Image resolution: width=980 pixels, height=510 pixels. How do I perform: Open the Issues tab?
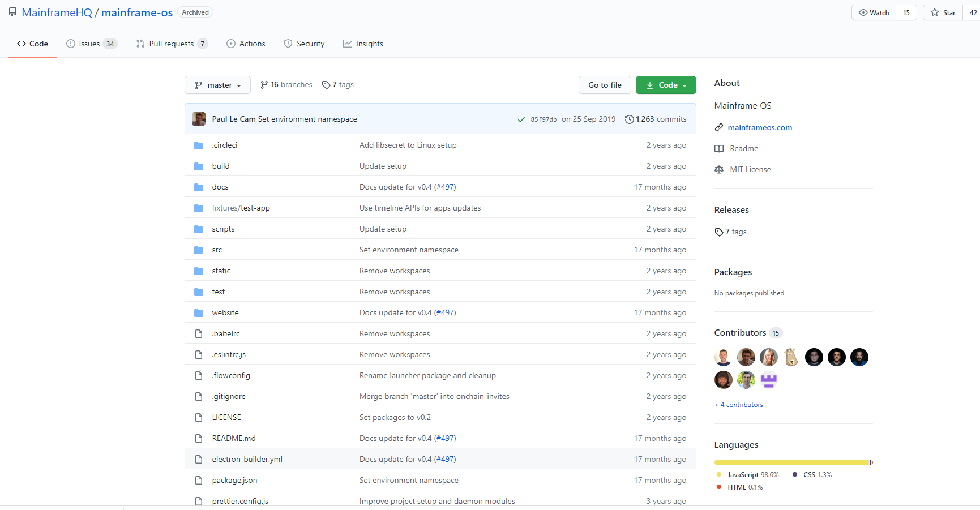coord(92,44)
